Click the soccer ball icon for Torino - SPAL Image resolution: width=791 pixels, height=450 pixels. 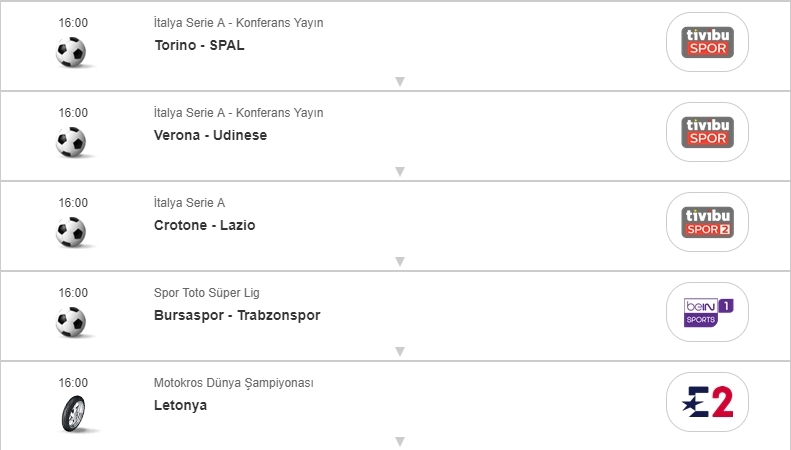tap(72, 52)
